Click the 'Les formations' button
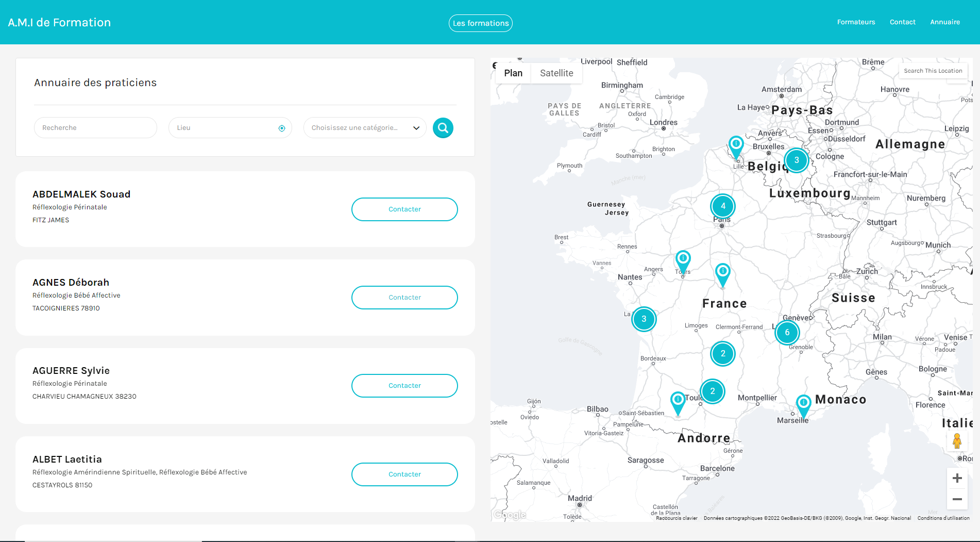This screenshot has width=980, height=542. (x=480, y=23)
